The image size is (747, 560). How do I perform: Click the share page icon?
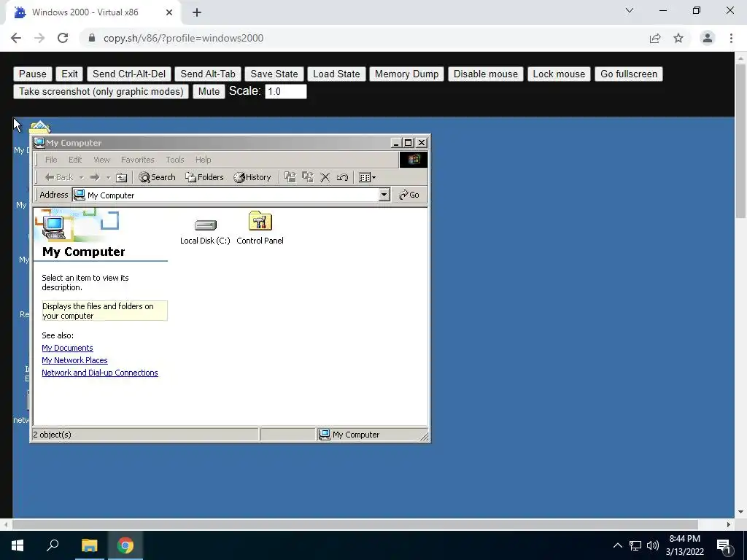tap(655, 38)
